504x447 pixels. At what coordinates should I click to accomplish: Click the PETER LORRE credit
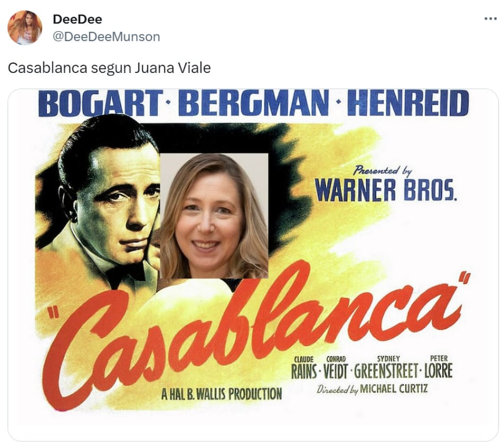pyautogui.click(x=439, y=367)
